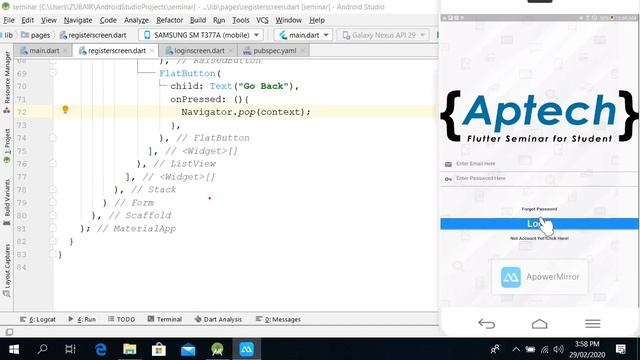Open the Build Variants side panel
The height and width of the screenshot is (360, 640).
click(x=7, y=202)
